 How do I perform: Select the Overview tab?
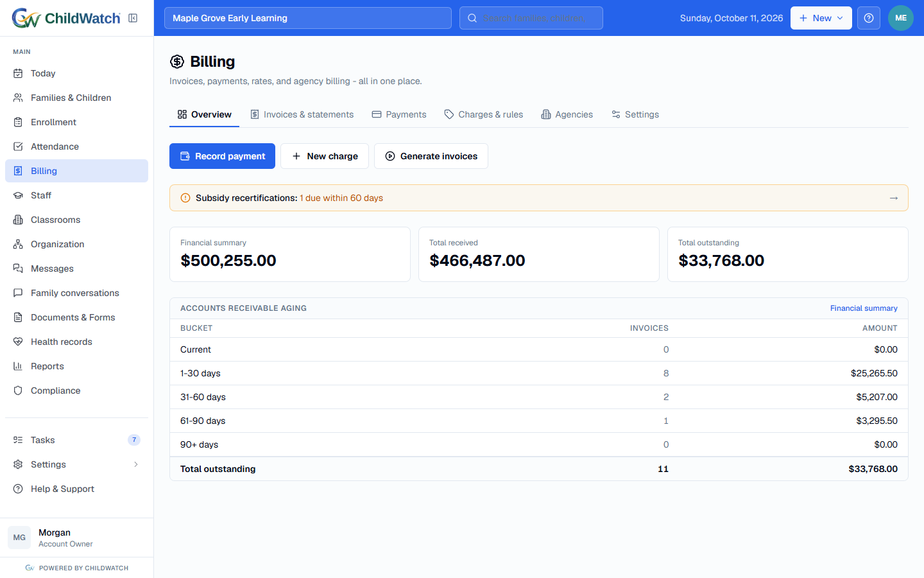205,114
